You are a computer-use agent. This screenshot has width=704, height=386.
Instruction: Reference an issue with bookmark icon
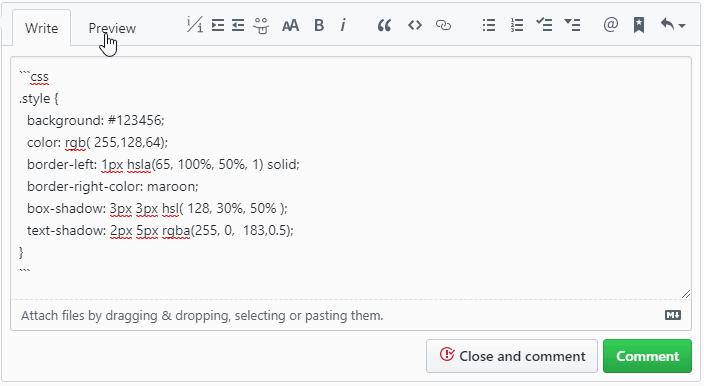click(639, 25)
